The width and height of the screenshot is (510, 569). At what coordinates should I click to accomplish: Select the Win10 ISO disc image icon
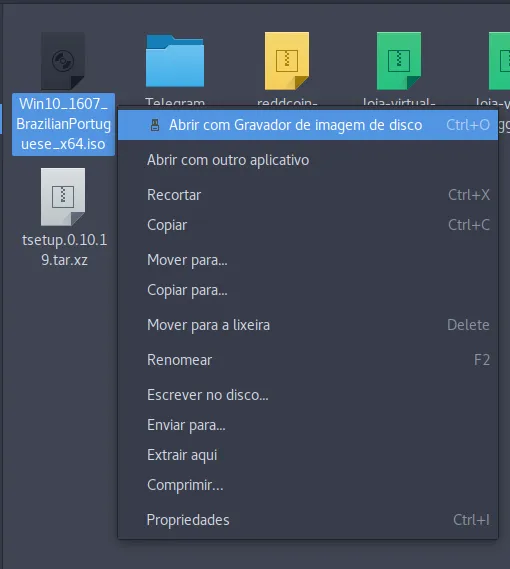(x=63, y=61)
